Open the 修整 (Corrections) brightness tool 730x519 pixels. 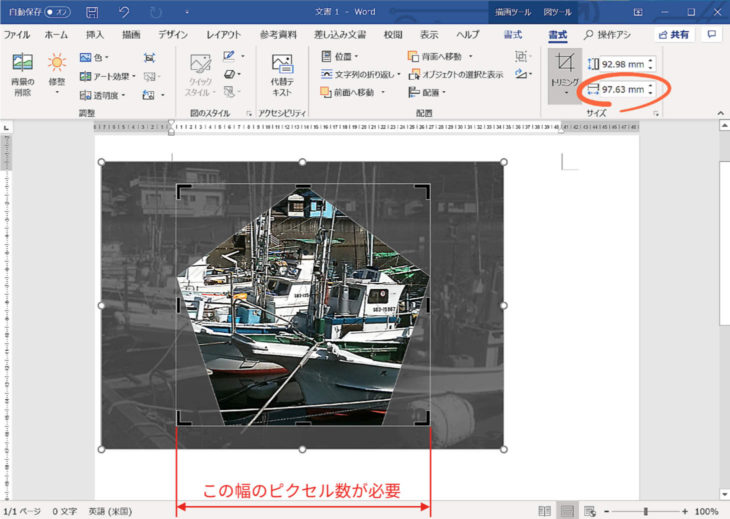pos(57,66)
